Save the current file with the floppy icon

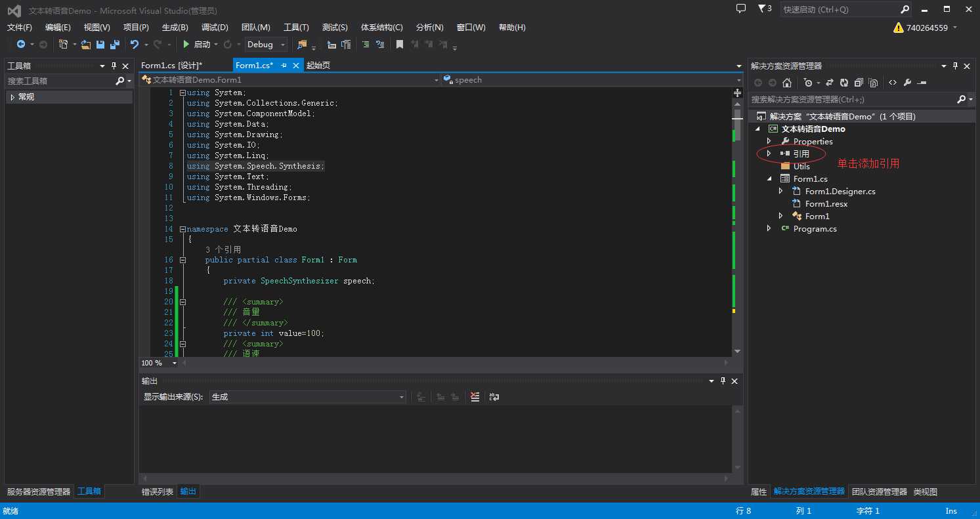(100, 45)
